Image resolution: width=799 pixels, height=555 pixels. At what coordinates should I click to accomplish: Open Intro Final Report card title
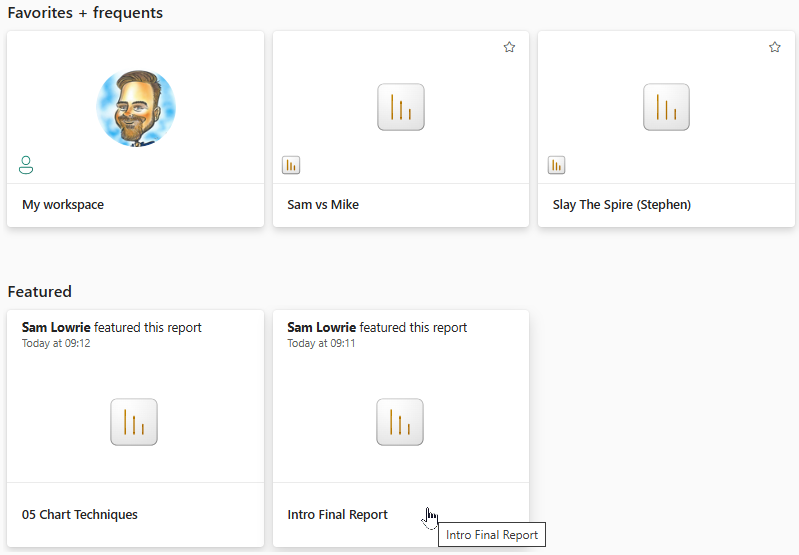[x=337, y=515]
